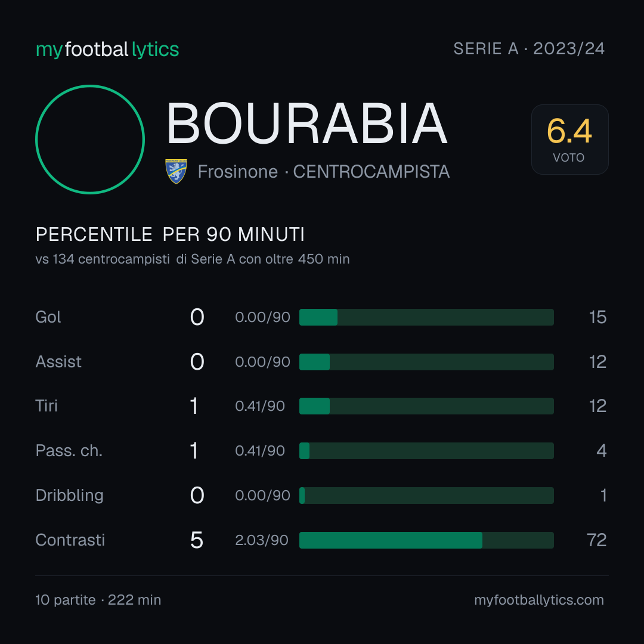Select the BOURABIA player name heading
The height and width of the screenshot is (644, 644).
[307, 123]
